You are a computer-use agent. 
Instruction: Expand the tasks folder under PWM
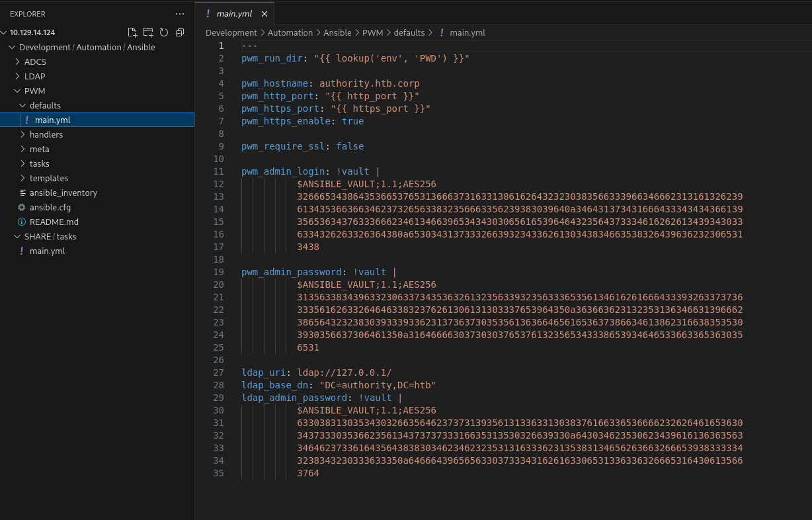pos(22,163)
